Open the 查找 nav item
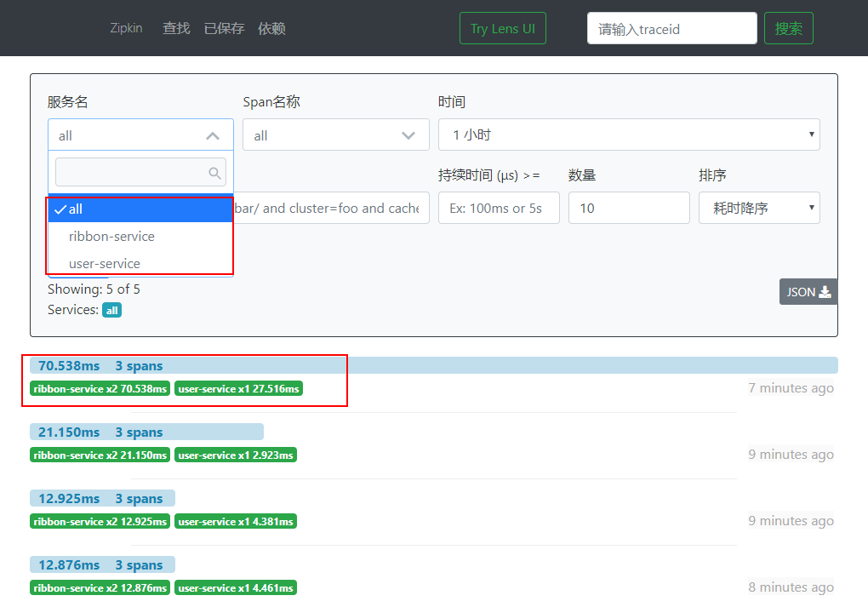 click(x=177, y=28)
